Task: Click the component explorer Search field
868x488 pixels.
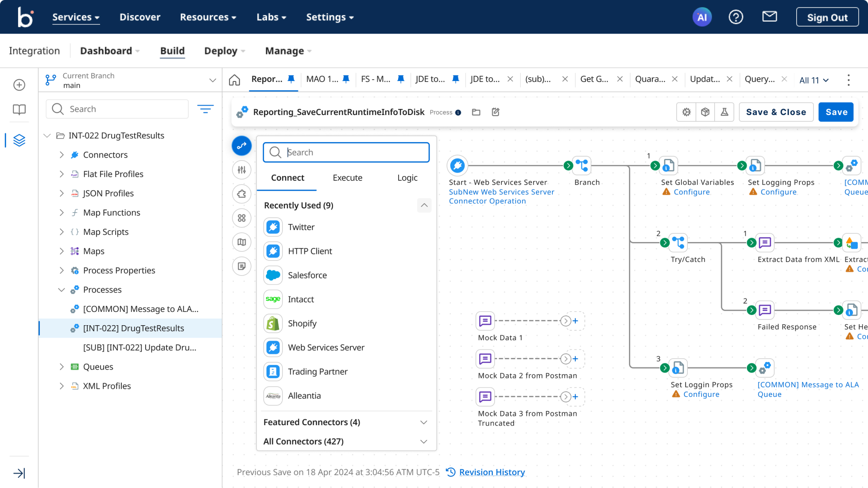Action: pyautogui.click(x=117, y=109)
